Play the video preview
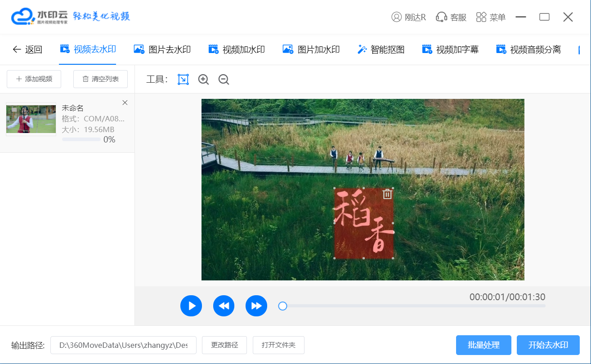Viewport: 591px width, 364px height. (x=191, y=306)
